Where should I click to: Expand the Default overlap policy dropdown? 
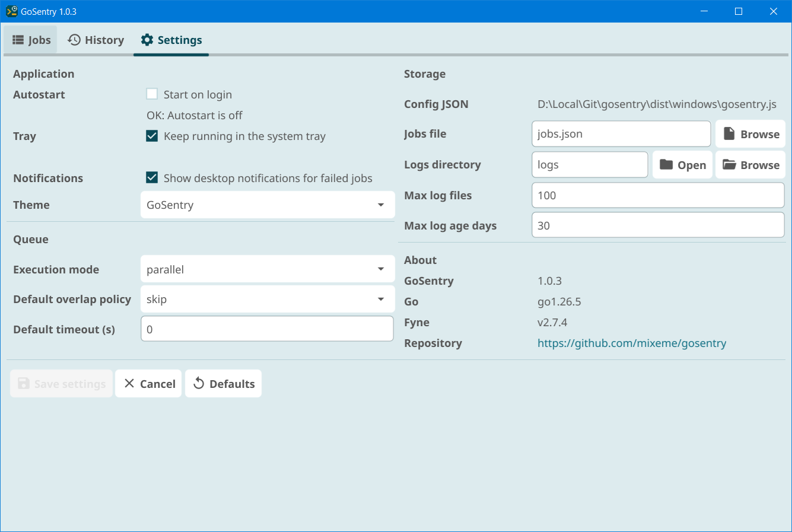(x=268, y=299)
